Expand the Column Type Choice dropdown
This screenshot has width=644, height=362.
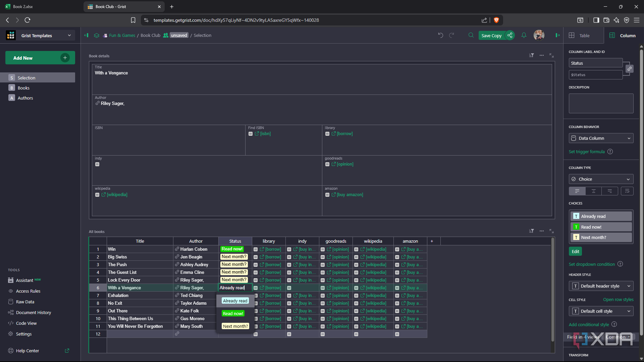pyautogui.click(x=601, y=179)
